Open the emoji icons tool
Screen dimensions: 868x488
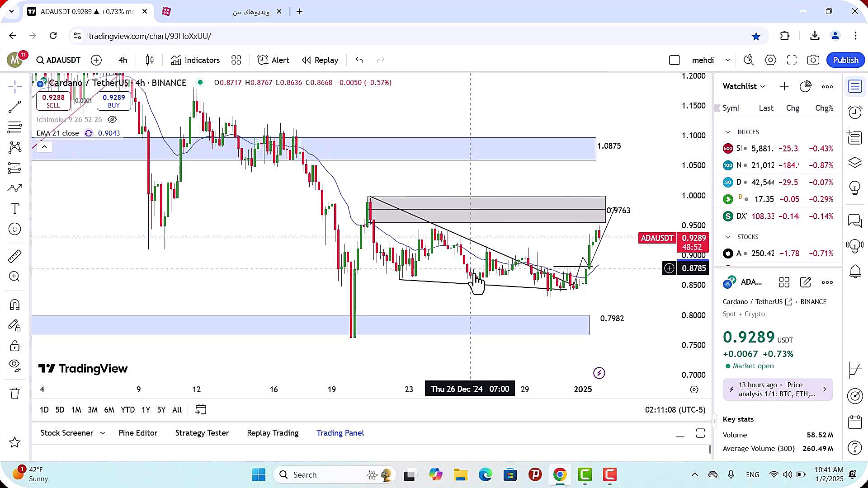coord(14,229)
